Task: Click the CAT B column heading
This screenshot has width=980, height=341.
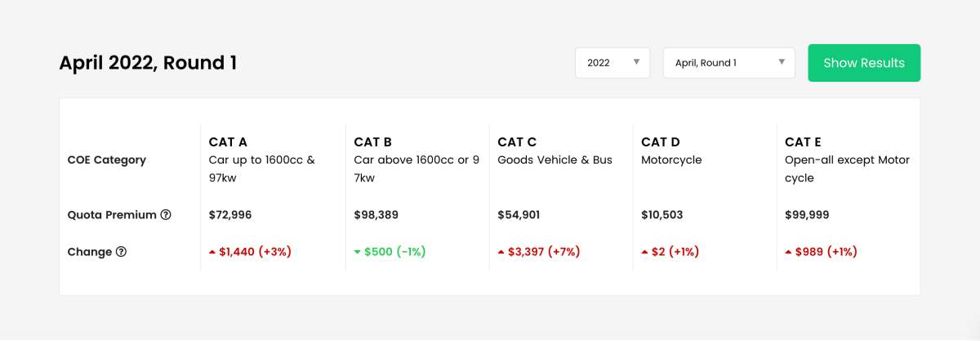Action: point(372,142)
